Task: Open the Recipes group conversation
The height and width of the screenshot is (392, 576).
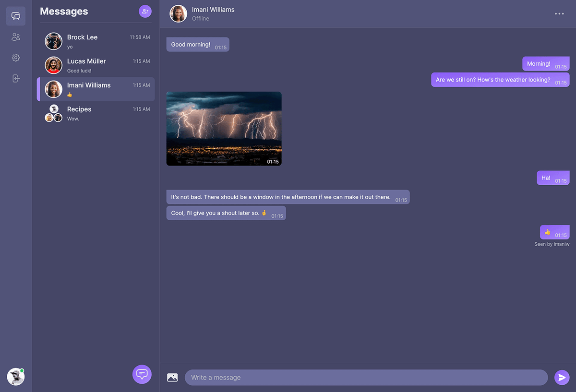Action: tap(96, 113)
